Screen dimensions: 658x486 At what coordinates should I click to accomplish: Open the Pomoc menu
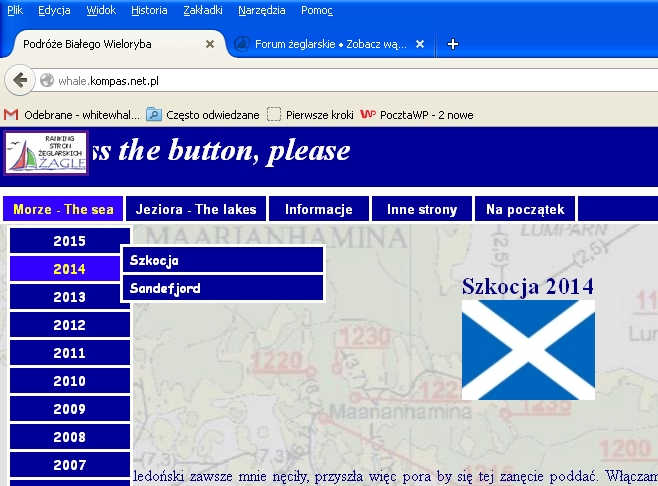[x=317, y=10]
